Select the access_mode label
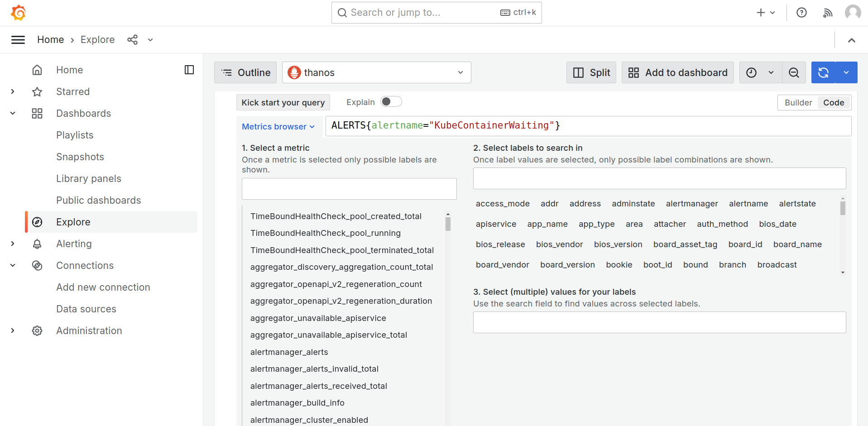Screen dimensions: 868x426 (x=503, y=204)
